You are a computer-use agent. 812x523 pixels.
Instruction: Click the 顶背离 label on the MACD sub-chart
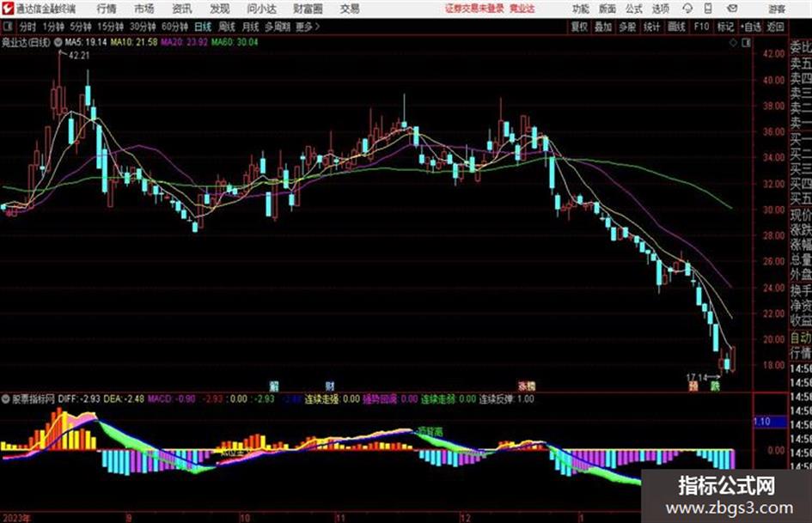tap(430, 431)
